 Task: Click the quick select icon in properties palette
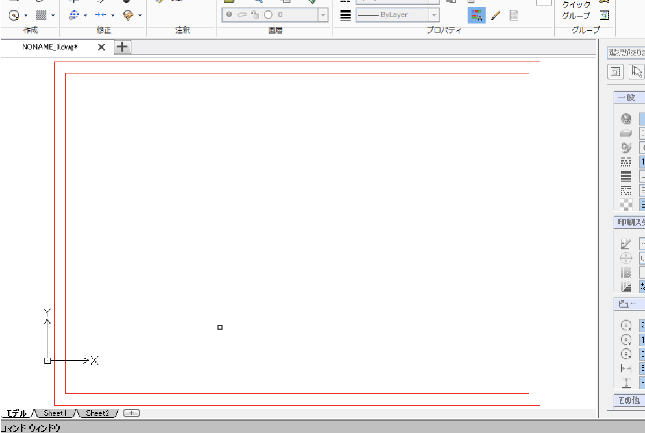(x=615, y=72)
